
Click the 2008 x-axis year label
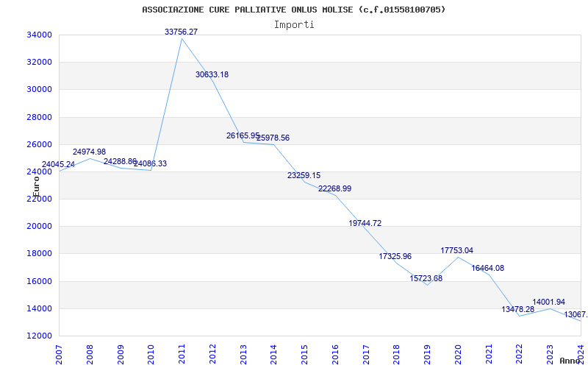click(90, 355)
